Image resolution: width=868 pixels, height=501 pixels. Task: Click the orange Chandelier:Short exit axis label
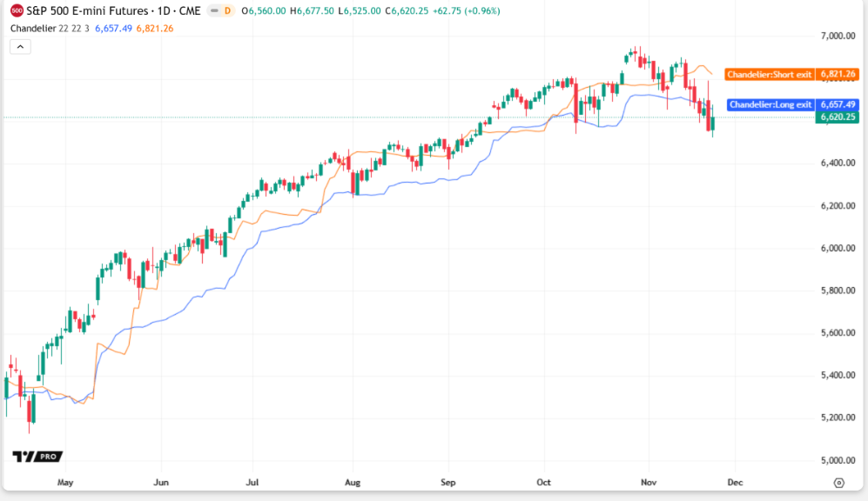[x=770, y=74]
